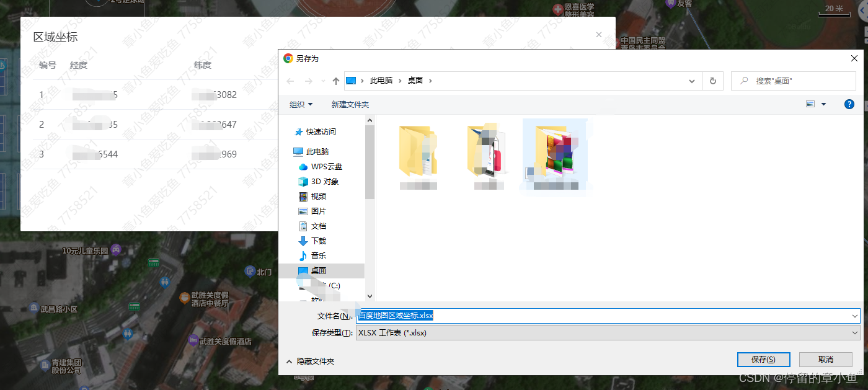Select WPS云盘 in the navigation pane
This screenshot has width=868, height=390.
point(327,166)
